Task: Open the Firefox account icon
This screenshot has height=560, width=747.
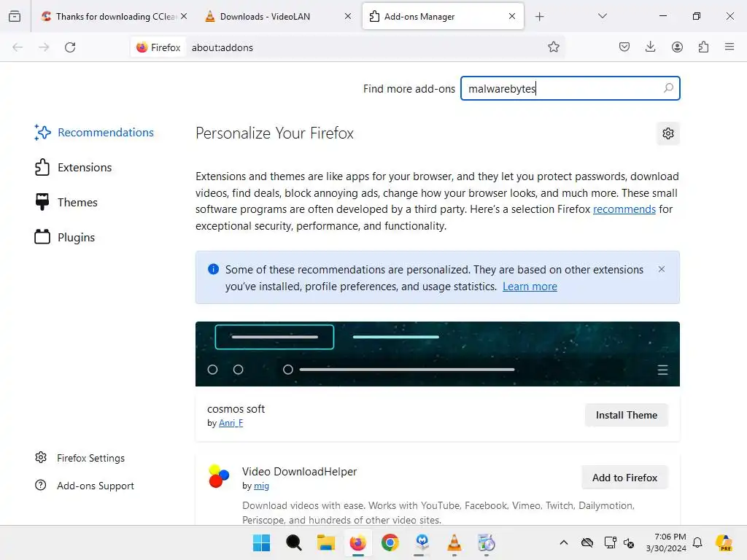Action: (677, 47)
